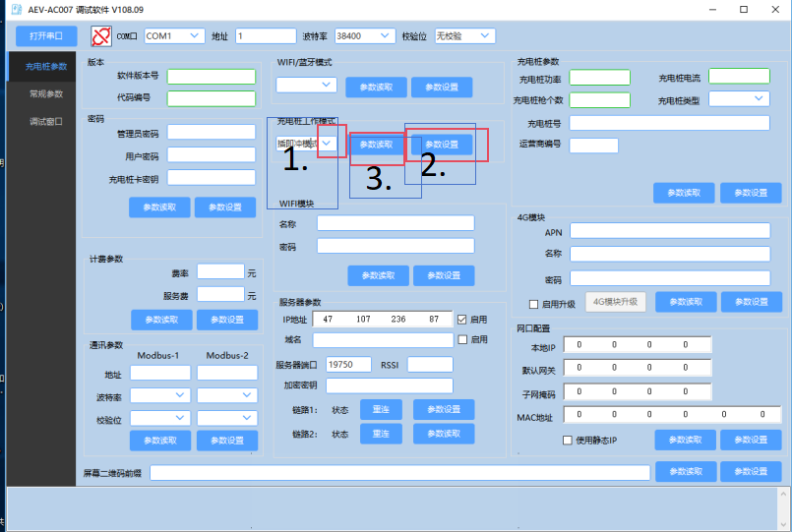The width and height of the screenshot is (792, 532).
Task: Click 参数设置 in the 计费参数 section
Action: click(x=227, y=320)
